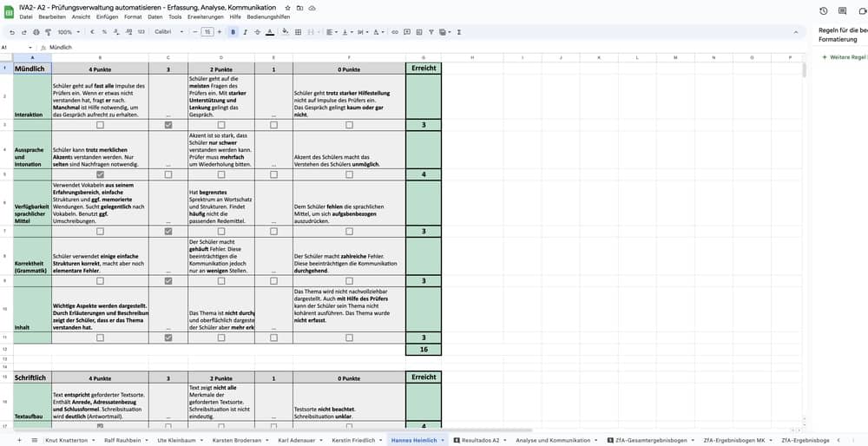Open the Calibri font dropdown
The image size is (868, 446).
(168, 32)
